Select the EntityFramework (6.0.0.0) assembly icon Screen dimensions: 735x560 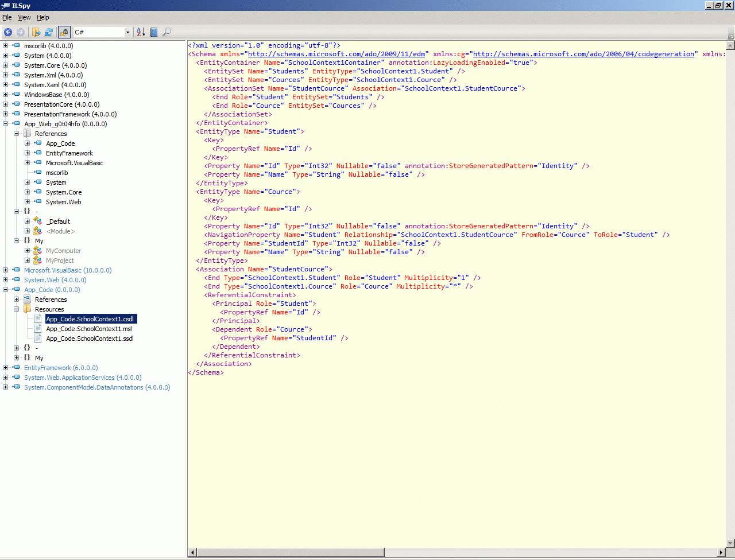coord(17,367)
